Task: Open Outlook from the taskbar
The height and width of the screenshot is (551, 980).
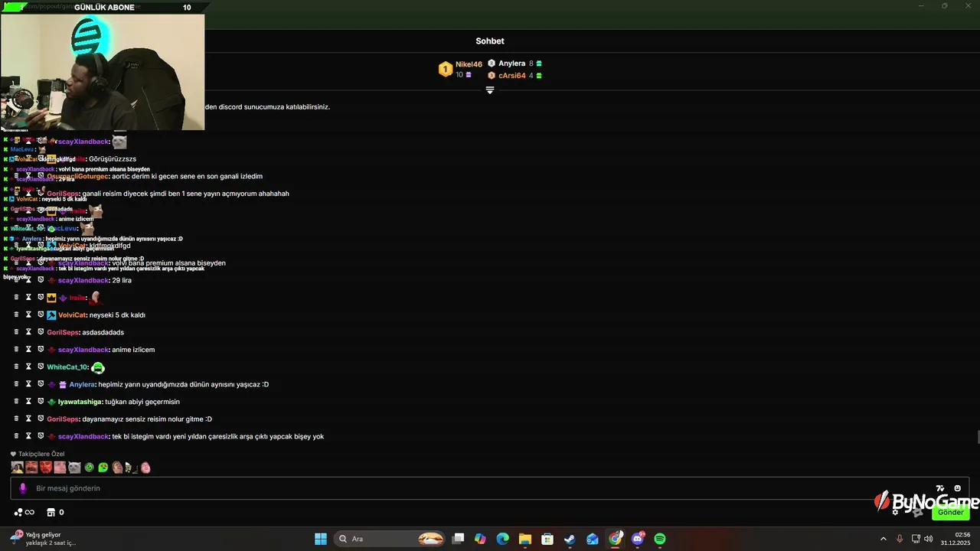Action: click(593, 539)
